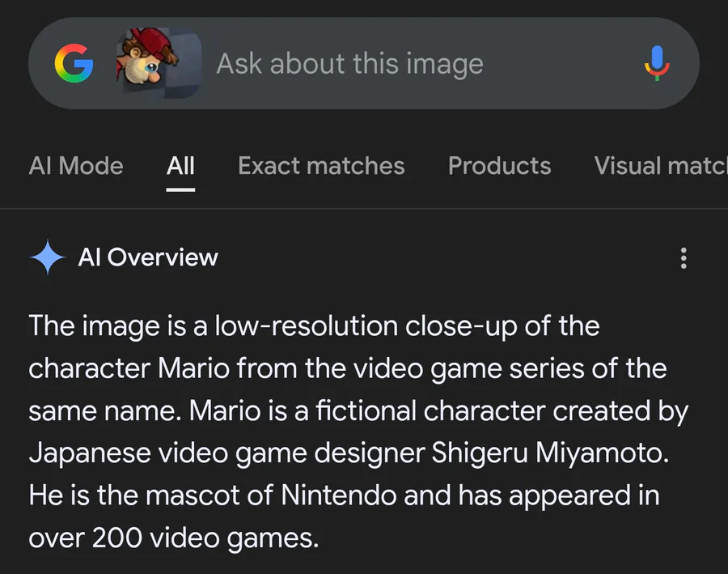
Task: Click the AI Overview sparkle icon
Action: coord(47,258)
